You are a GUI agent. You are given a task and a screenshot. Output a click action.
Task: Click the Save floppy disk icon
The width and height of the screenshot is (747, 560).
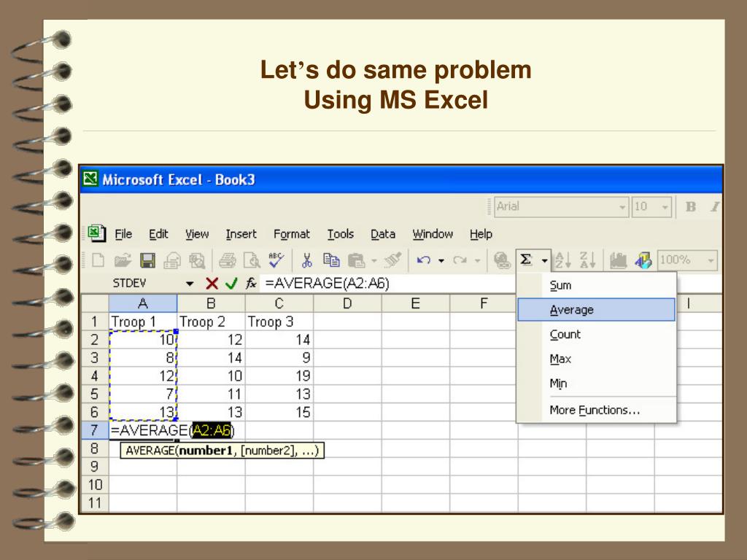pyautogui.click(x=147, y=260)
